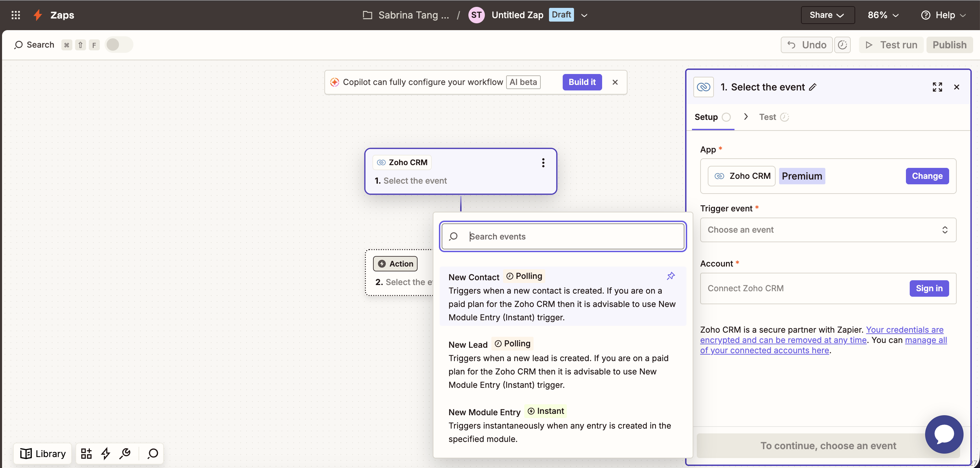980x468 pixels.
Task: Open the credentials are encrypted link
Action: click(x=822, y=335)
